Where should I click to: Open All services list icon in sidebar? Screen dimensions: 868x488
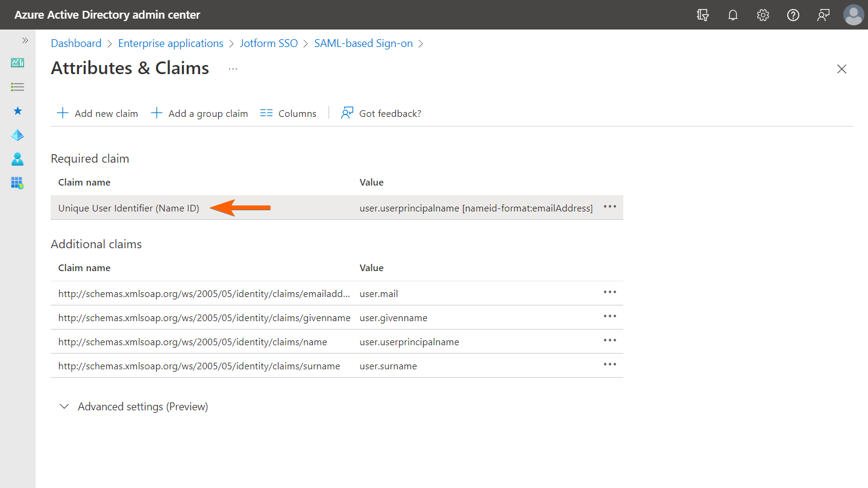17,87
